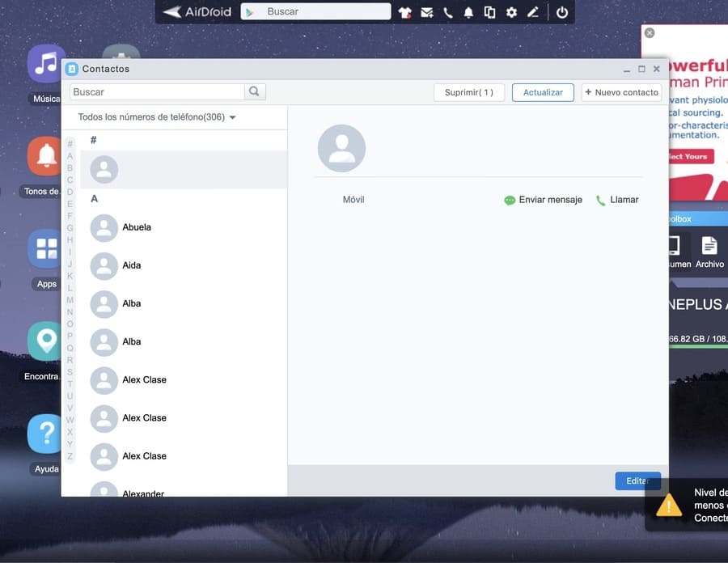Image resolution: width=728 pixels, height=563 pixels.
Task: Click the Actualizar button
Action: [x=543, y=92]
